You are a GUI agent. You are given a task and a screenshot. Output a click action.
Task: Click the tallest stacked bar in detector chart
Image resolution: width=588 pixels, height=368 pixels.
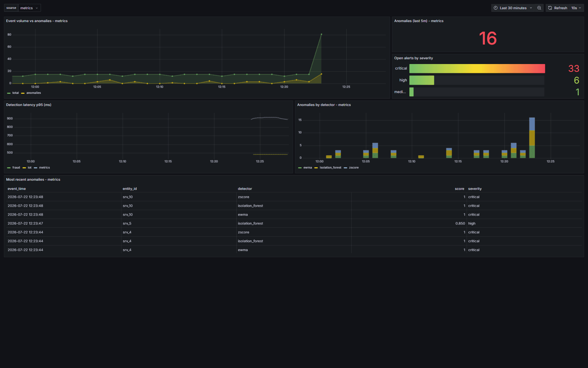532,138
